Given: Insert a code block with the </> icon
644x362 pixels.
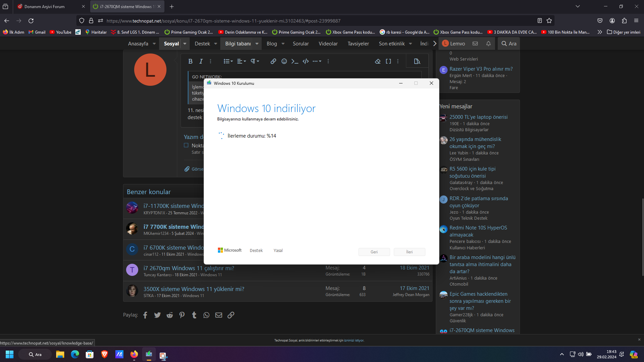Looking at the screenshot, I should pyautogui.click(x=306, y=61).
